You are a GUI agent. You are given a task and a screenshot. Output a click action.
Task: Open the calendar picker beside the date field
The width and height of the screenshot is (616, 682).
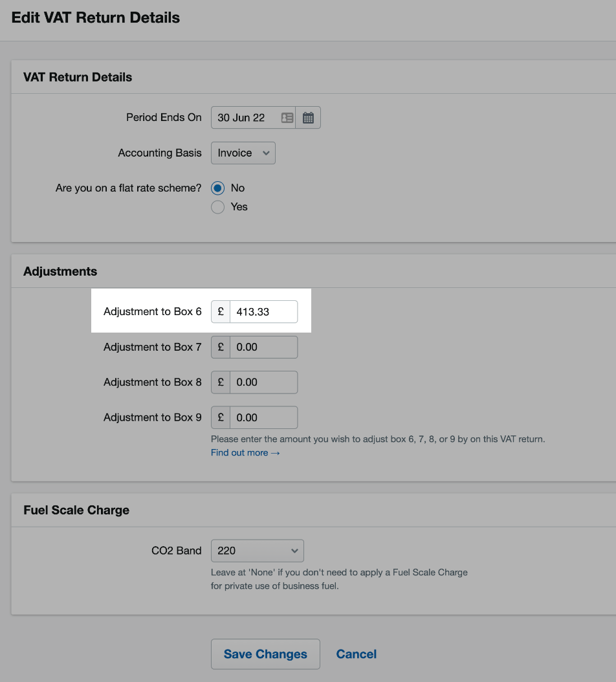coord(308,117)
